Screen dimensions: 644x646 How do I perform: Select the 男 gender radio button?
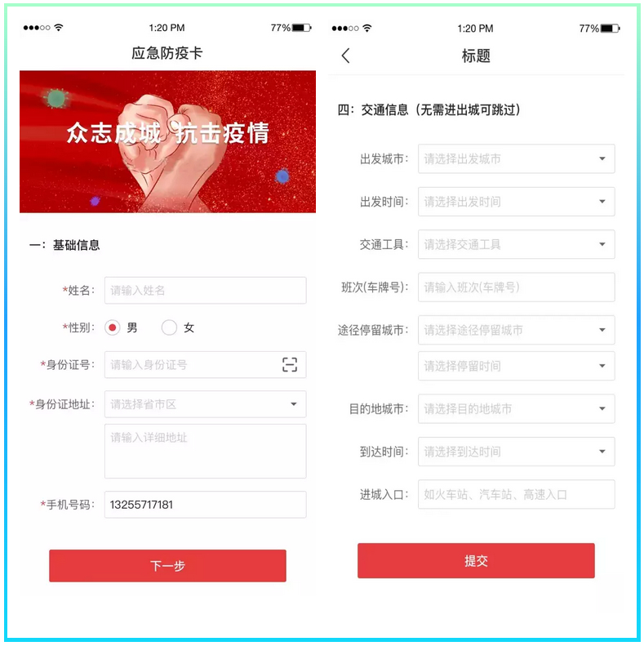(x=113, y=328)
